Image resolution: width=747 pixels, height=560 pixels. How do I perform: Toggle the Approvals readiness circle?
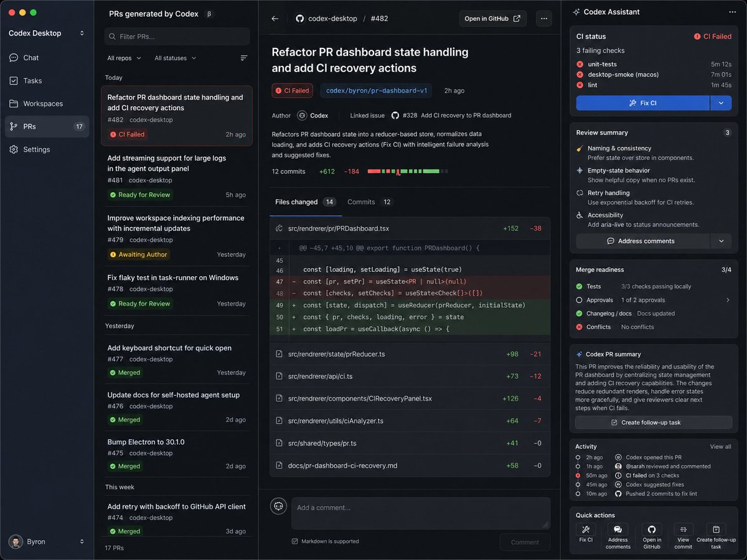point(580,300)
